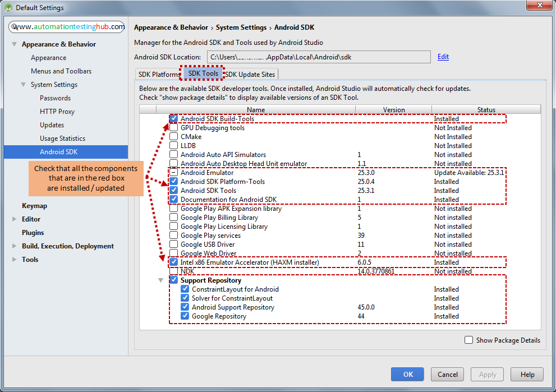Check the GPU Debugging tools checkbox
This screenshot has width=556, height=392.
173,127
